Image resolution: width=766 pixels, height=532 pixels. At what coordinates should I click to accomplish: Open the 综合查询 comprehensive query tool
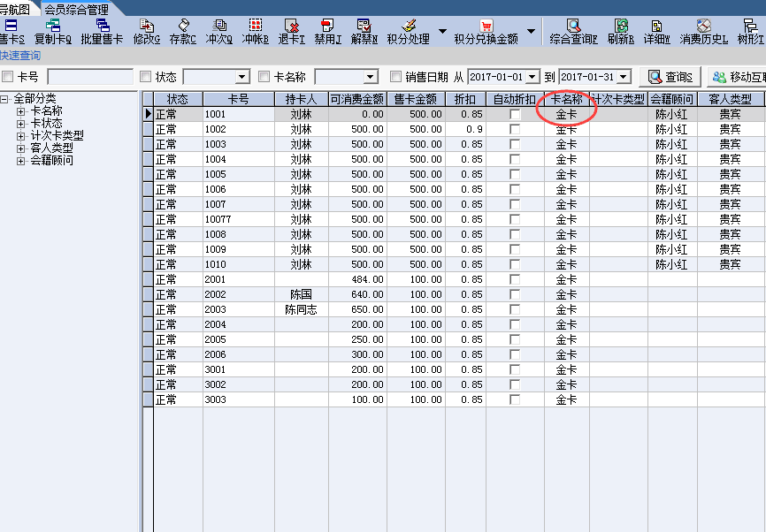[x=573, y=32]
